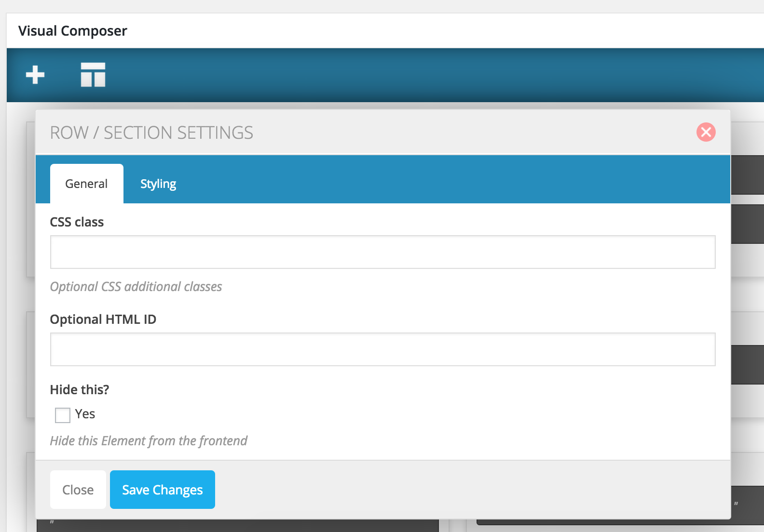Image resolution: width=764 pixels, height=532 pixels.
Task: Click the Close button
Action: pyautogui.click(x=78, y=490)
